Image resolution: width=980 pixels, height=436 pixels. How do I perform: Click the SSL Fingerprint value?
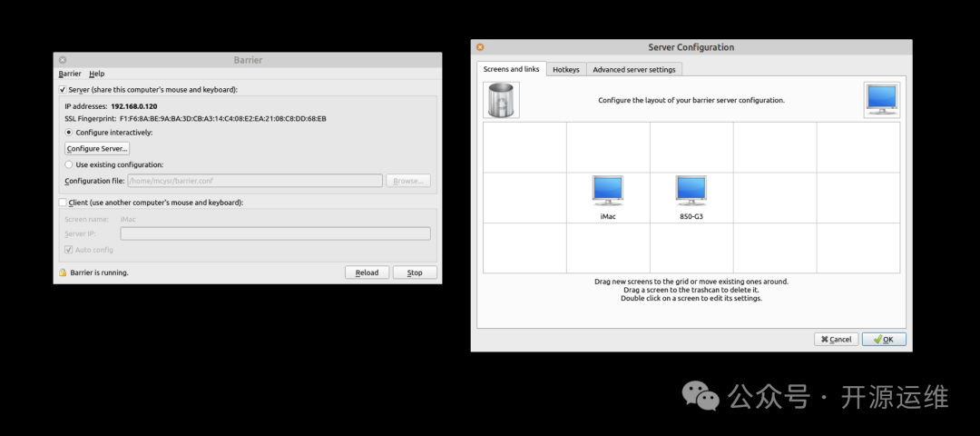(x=223, y=118)
